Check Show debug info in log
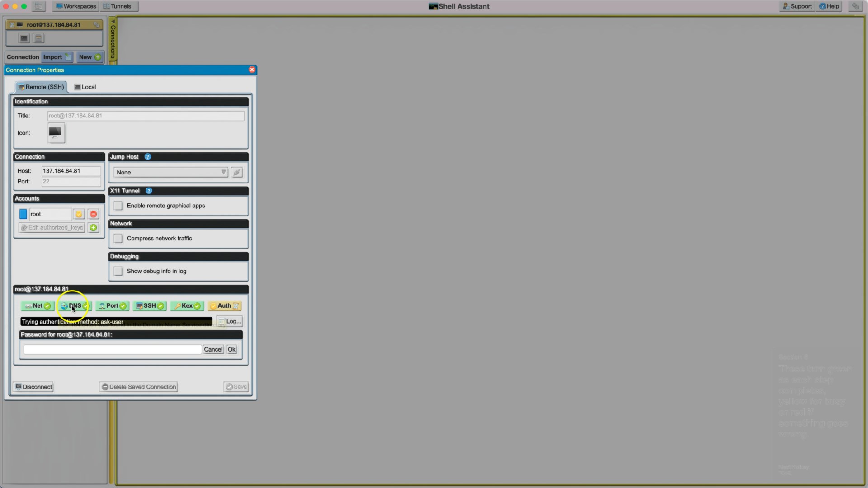 click(x=118, y=271)
